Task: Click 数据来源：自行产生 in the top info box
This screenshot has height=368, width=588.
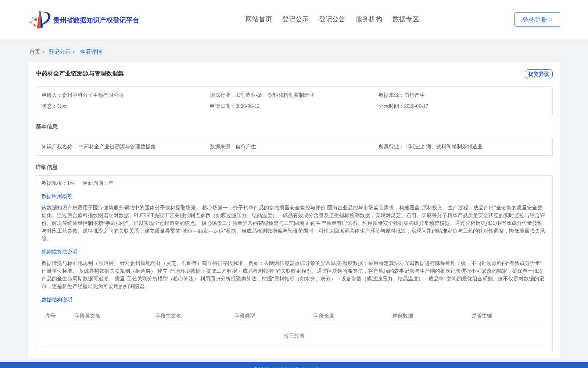Action: 402,95
